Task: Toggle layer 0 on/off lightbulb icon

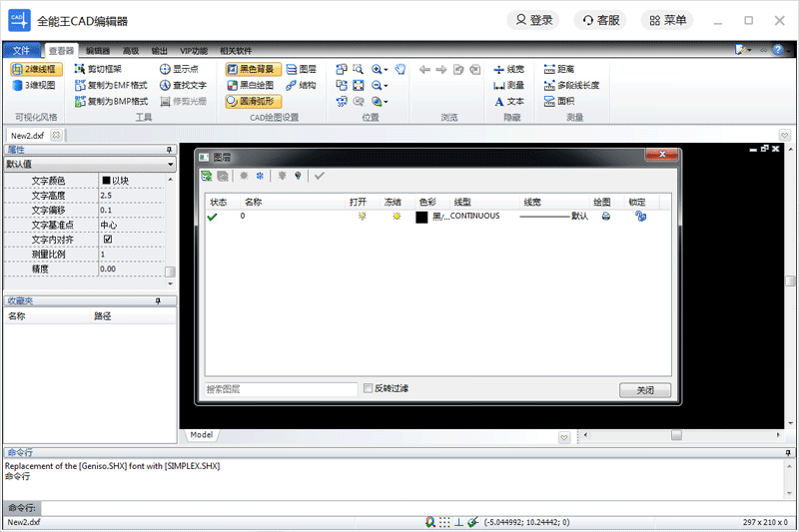Action: coord(363,216)
